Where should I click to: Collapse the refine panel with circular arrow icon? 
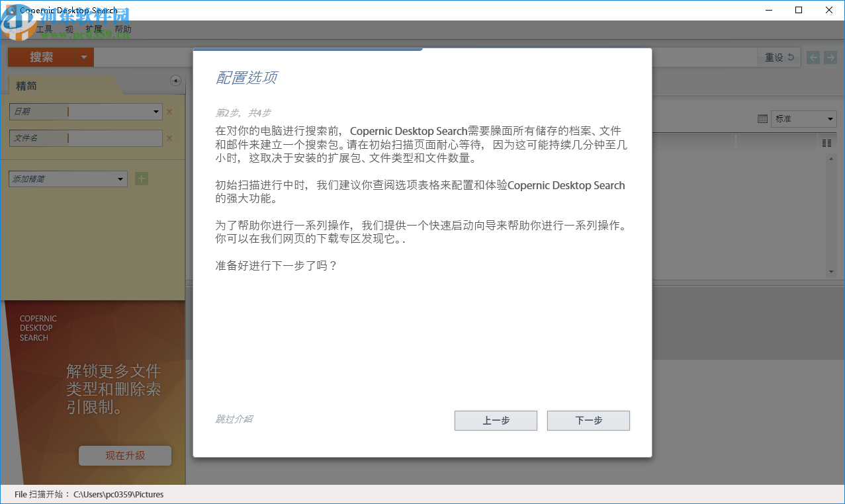click(x=175, y=80)
